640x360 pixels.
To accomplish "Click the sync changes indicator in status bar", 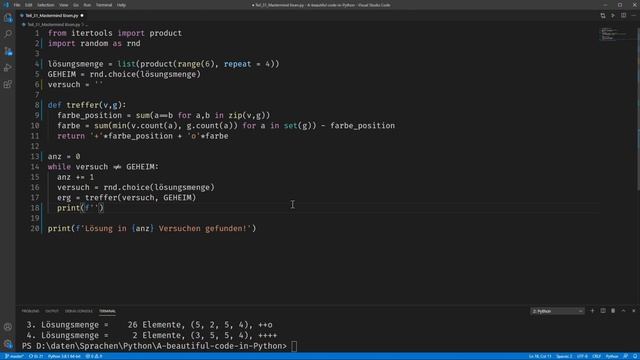I will tap(36, 356).
